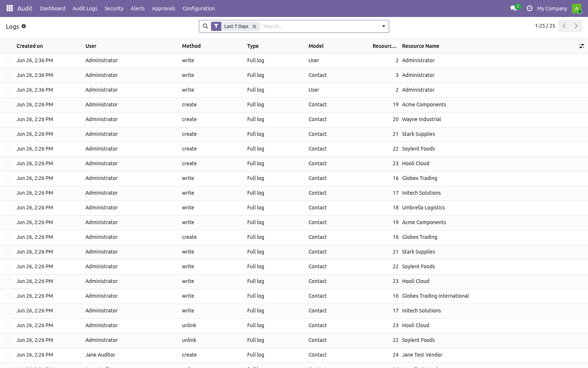The image size is (588, 368).
Task: Sort by User column header
Action: pyautogui.click(x=91, y=46)
